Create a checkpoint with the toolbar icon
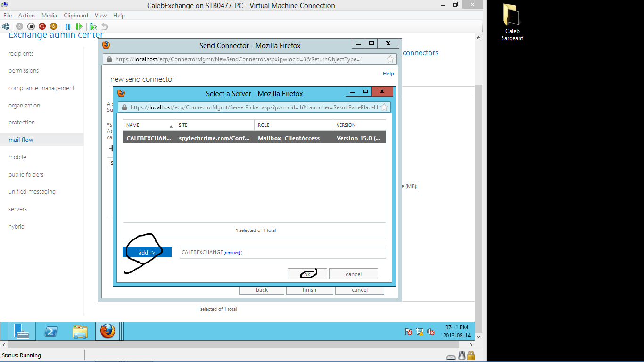 [93, 26]
